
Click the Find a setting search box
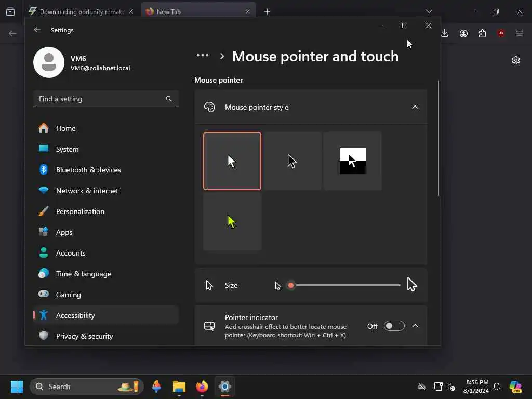106,99
